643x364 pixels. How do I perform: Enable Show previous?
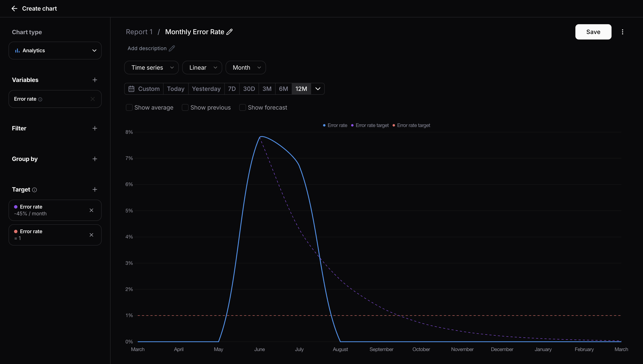click(185, 107)
